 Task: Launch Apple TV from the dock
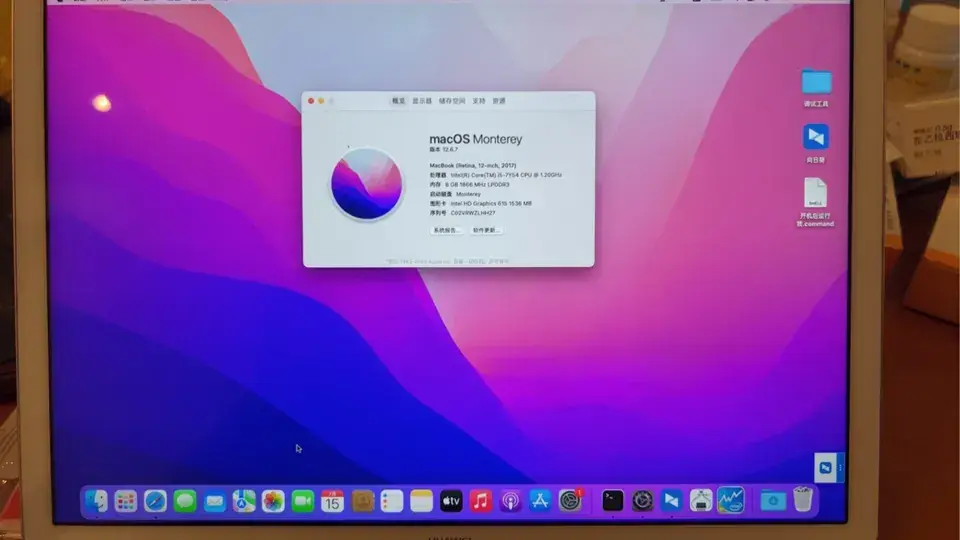pyautogui.click(x=451, y=501)
